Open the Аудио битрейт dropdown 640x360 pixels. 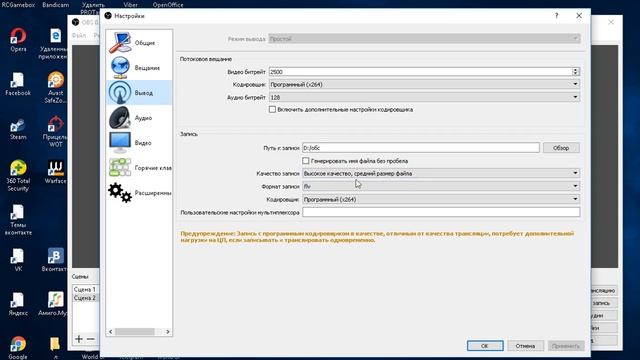point(424,97)
